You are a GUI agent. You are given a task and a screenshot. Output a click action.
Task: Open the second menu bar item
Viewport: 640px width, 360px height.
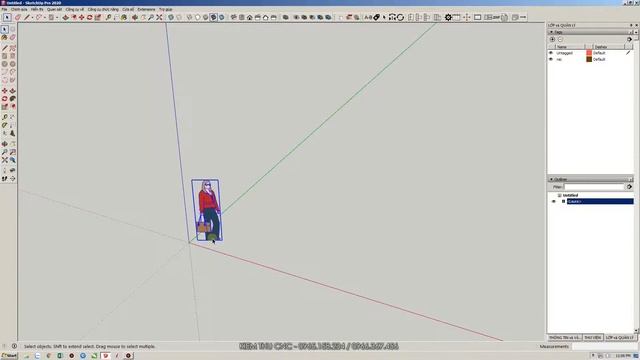tap(19, 9)
